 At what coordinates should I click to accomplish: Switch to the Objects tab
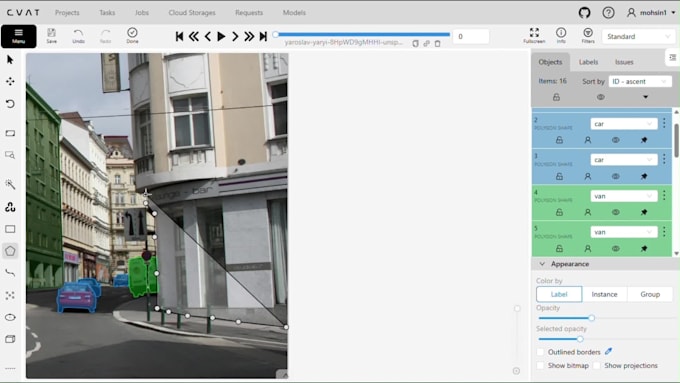[x=550, y=62]
